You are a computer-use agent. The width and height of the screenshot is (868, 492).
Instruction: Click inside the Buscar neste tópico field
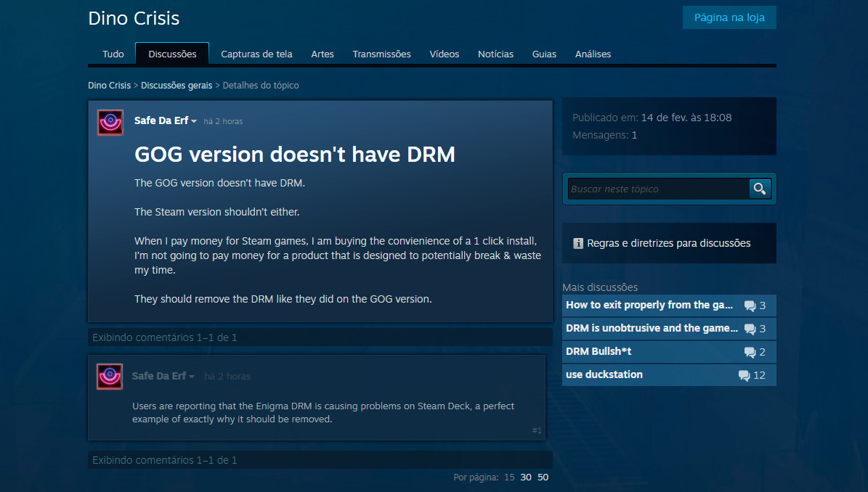[x=657, y=189]
